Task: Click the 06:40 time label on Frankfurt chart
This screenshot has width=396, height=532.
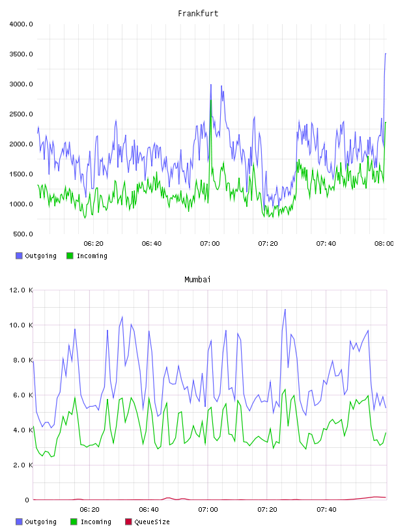Action: tap(152, 244)
